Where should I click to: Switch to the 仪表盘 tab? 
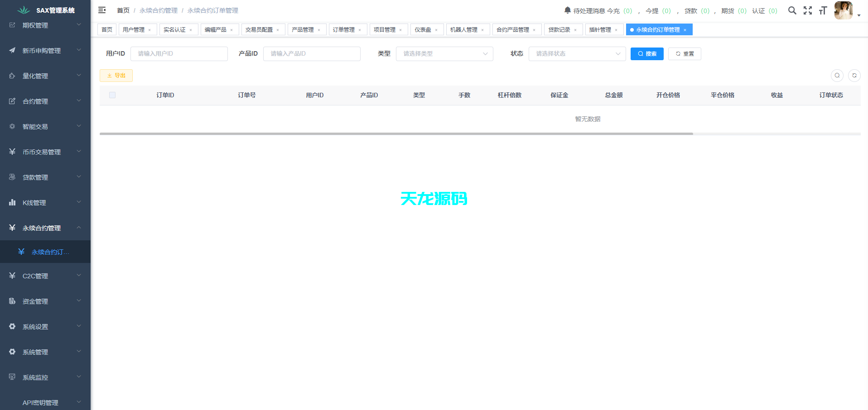(x=424, y=29)
